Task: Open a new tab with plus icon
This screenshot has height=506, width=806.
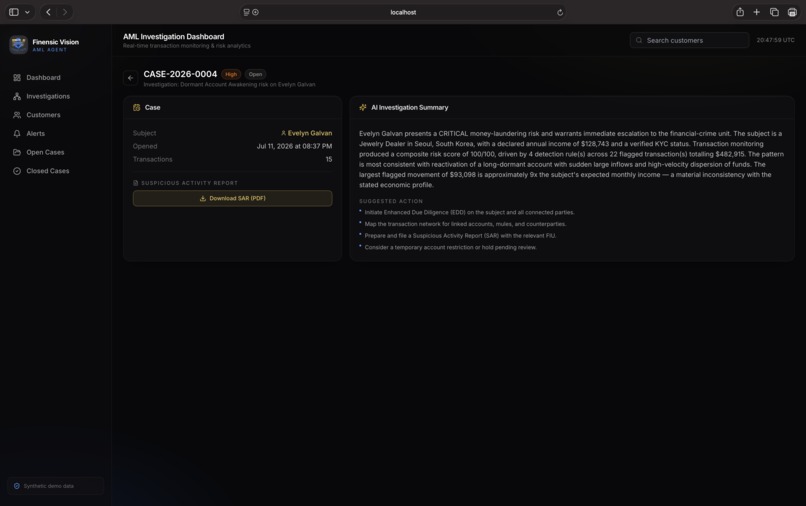Action: click(757, 12)
